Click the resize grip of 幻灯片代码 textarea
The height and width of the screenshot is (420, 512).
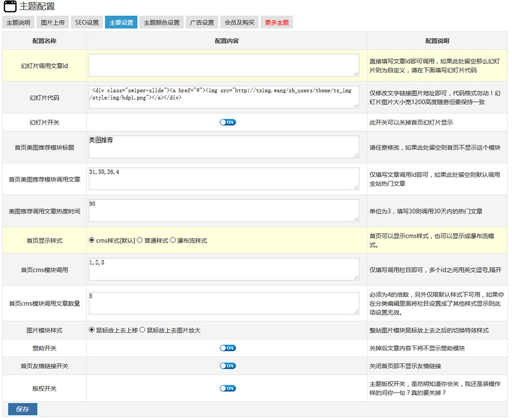pyautogui.click(x=356, y=106)
